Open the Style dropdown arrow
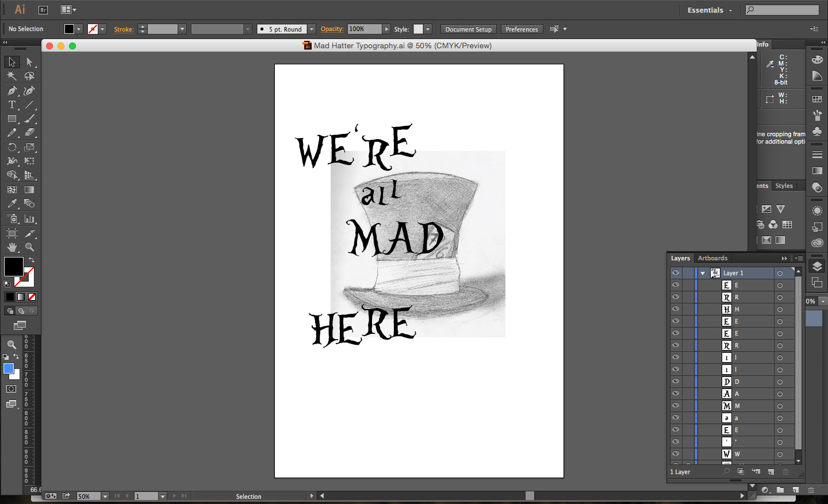Viewport: 828px width, 504px height. (x=428, y=29)
